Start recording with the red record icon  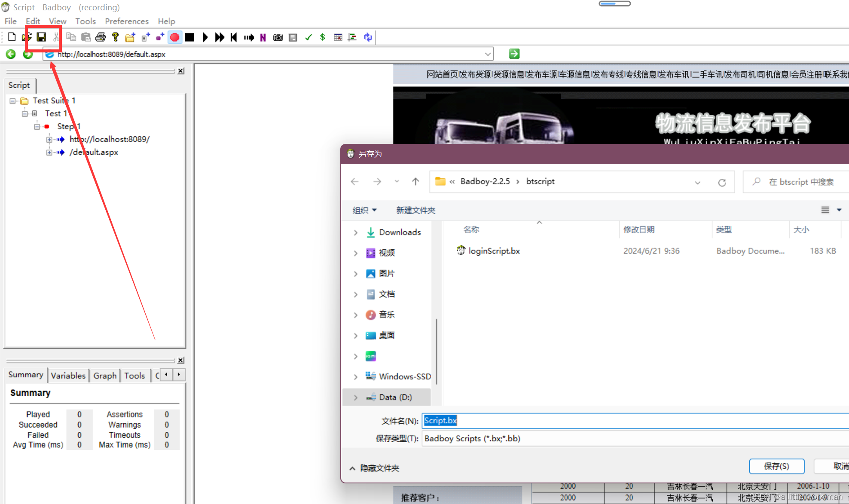[174, 37]
